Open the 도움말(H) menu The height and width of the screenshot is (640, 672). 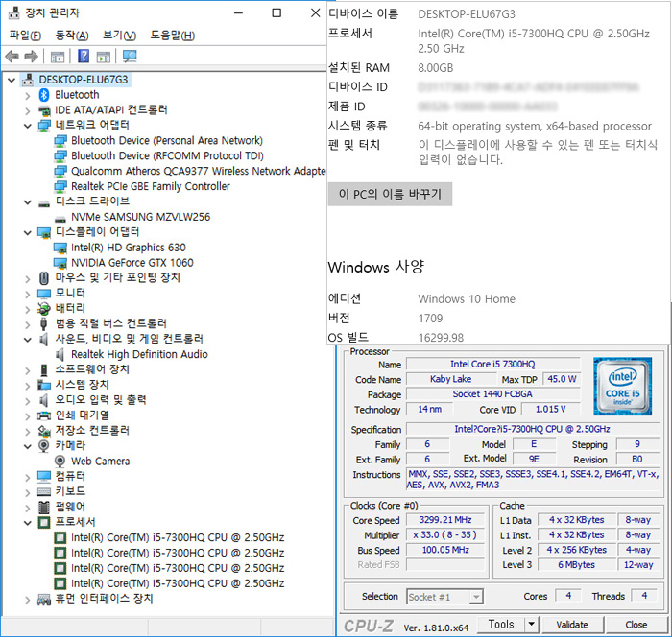[x=172, y=36]
